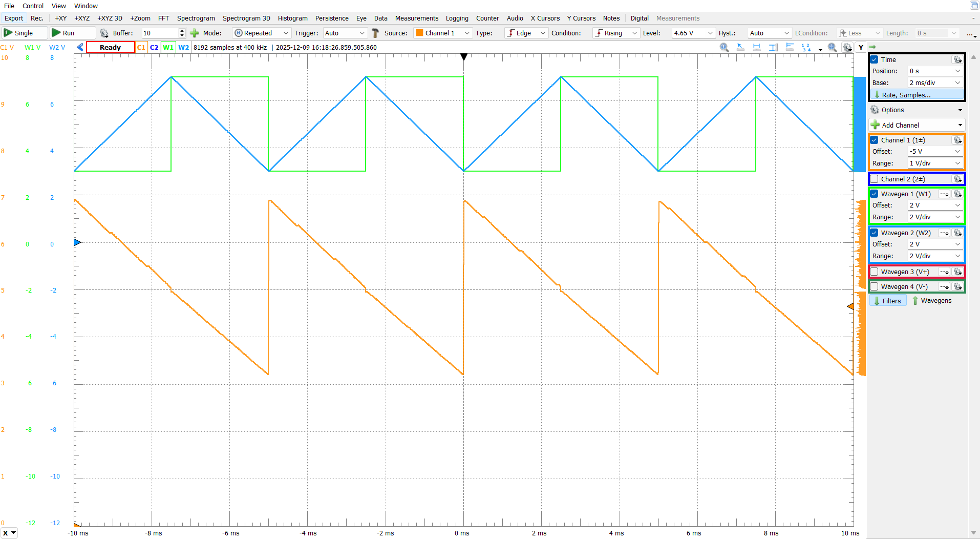
Task: Click the Time section gear icon
Action: click(x=957, y=59)
